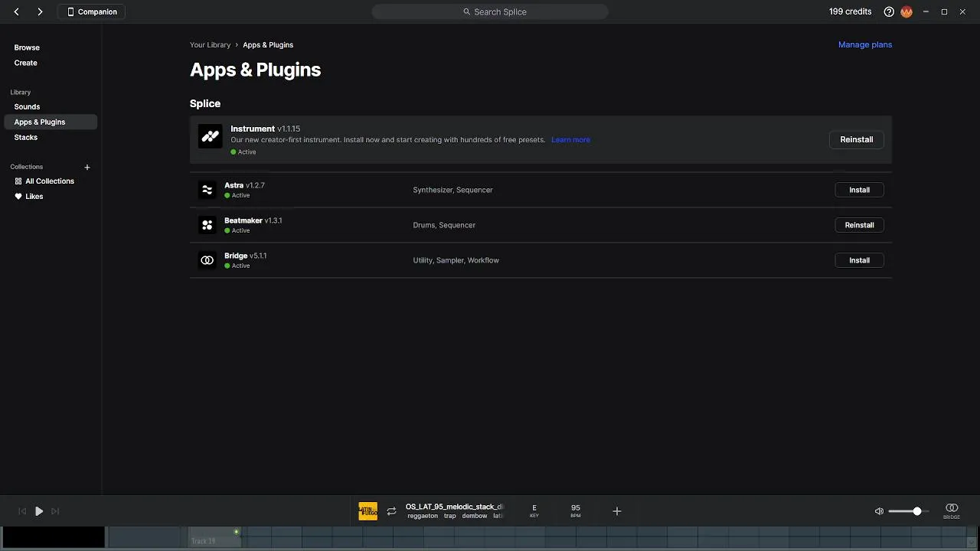Go back with the left arrow

coord(17,11)
